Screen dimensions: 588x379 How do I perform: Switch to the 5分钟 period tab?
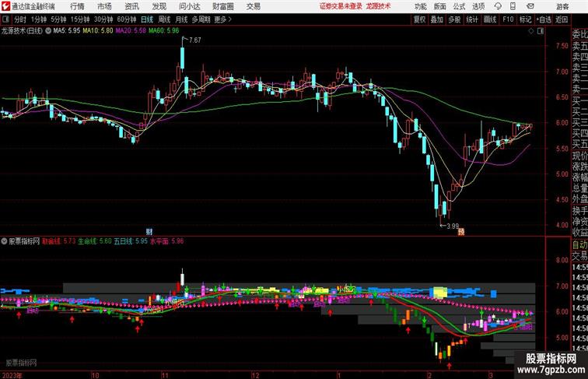[x=58, y=19]
